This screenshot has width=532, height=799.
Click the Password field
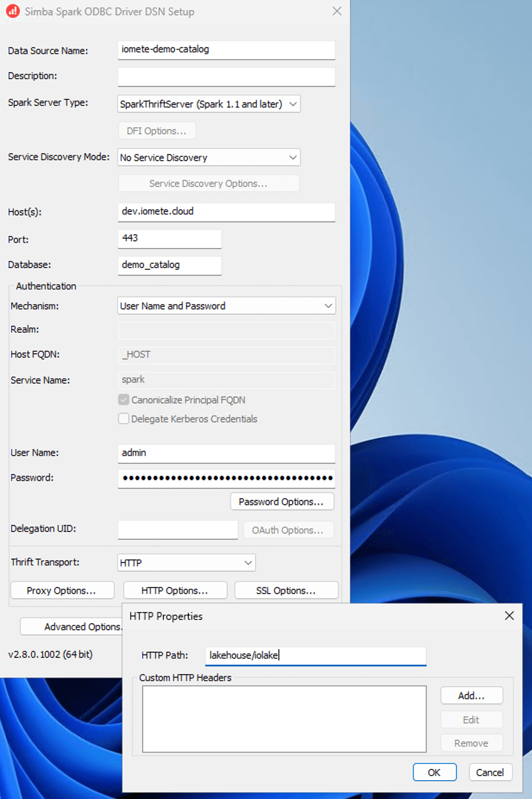(226, 479)
